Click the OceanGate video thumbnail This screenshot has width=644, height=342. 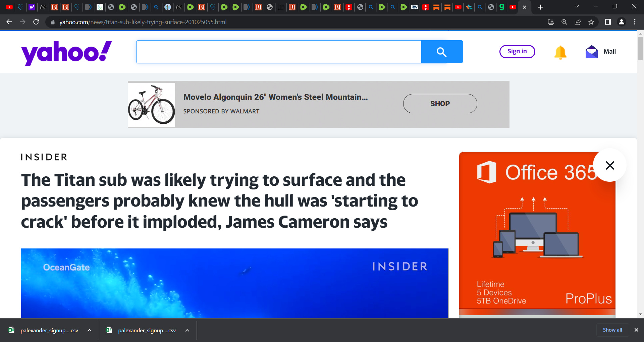click(x=234, y=283)
